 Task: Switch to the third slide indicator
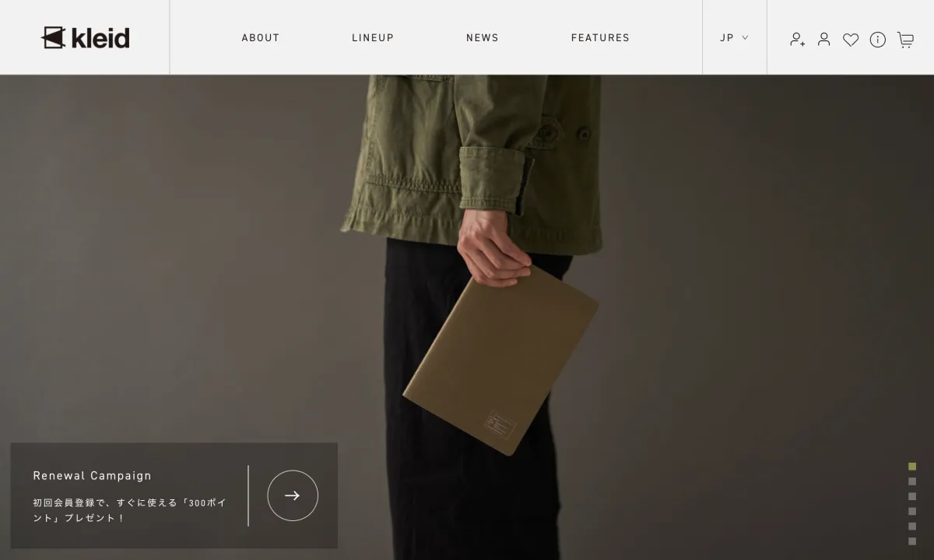click(x=912, y=496)
